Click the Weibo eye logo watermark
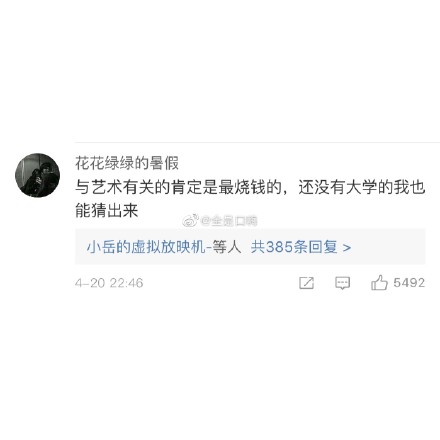 click(190, 220)
